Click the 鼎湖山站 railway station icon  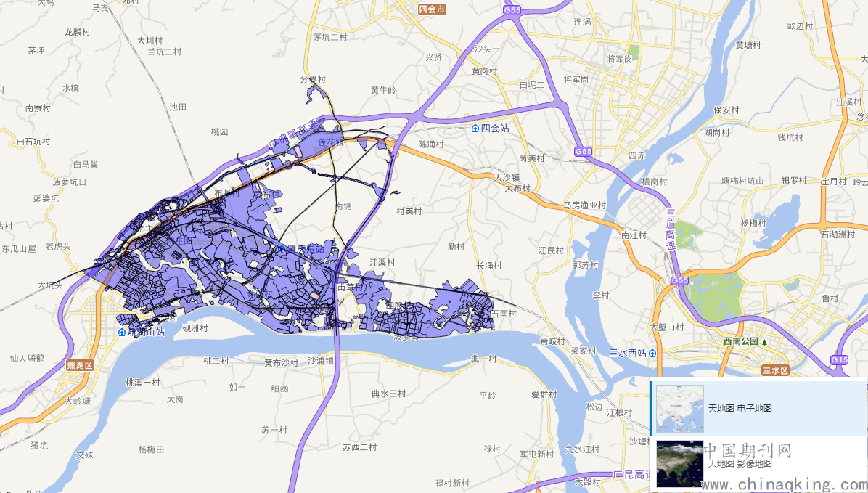[122, 333]
